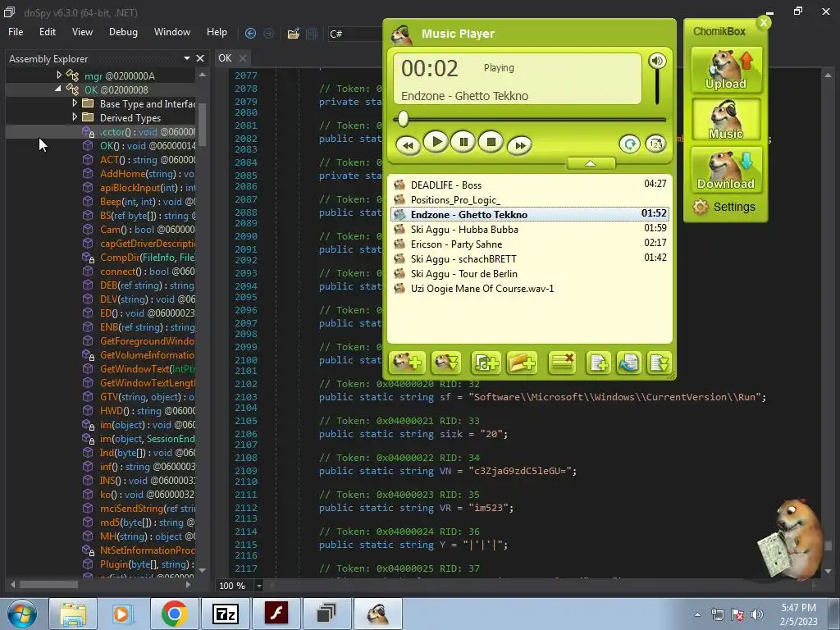This screenshot has height=630, width=840.
Task: Create new playlist document icon
Action: (598, 363)
